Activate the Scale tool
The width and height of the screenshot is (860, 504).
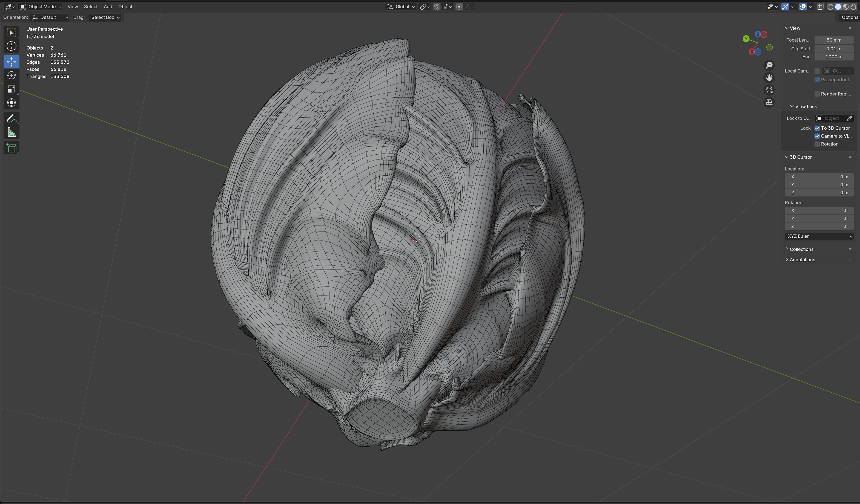[11, 89]
